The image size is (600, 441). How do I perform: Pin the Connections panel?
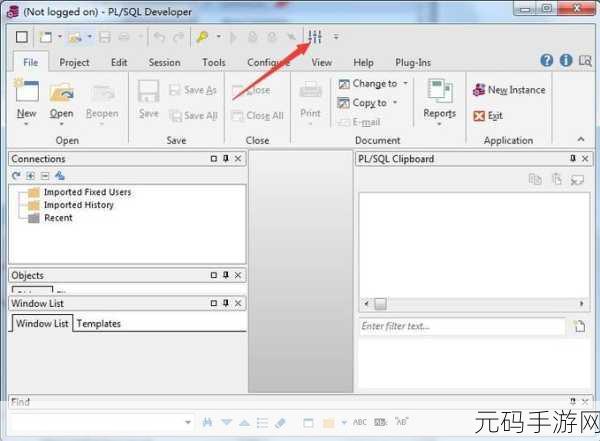coord(226,158)
